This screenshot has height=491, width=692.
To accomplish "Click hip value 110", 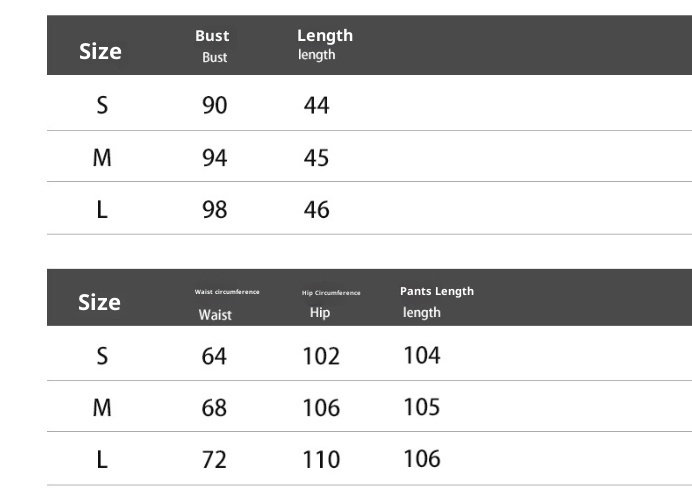I will 321,460.
